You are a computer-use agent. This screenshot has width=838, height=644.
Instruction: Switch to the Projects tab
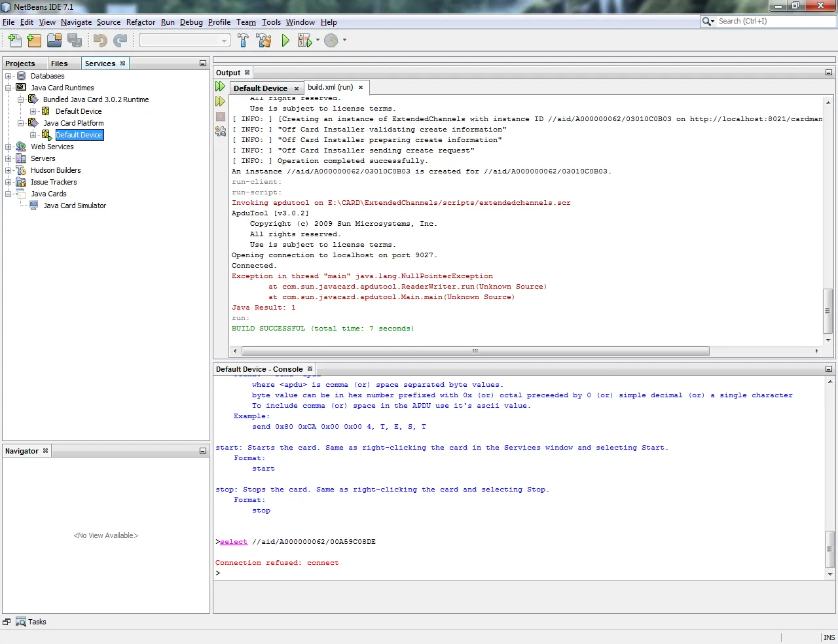pos(20,63)
